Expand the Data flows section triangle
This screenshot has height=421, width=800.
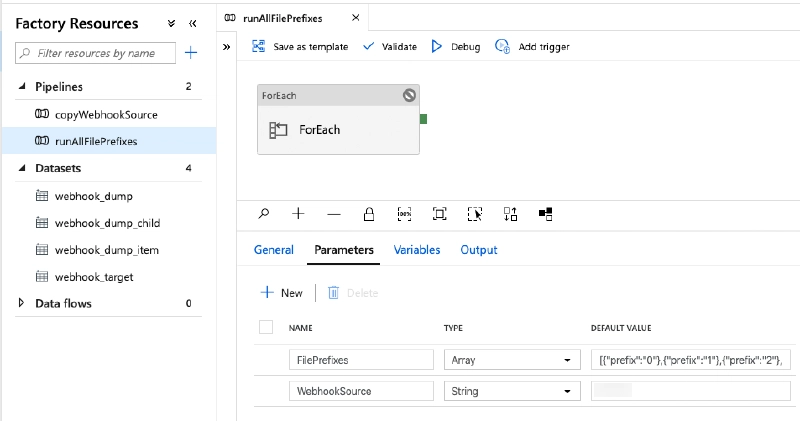(x=21, y=303)
